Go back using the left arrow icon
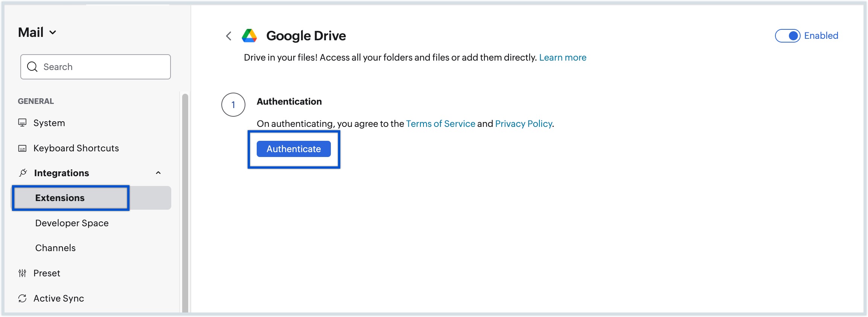 pyautogui.click(x=228, y=36)
